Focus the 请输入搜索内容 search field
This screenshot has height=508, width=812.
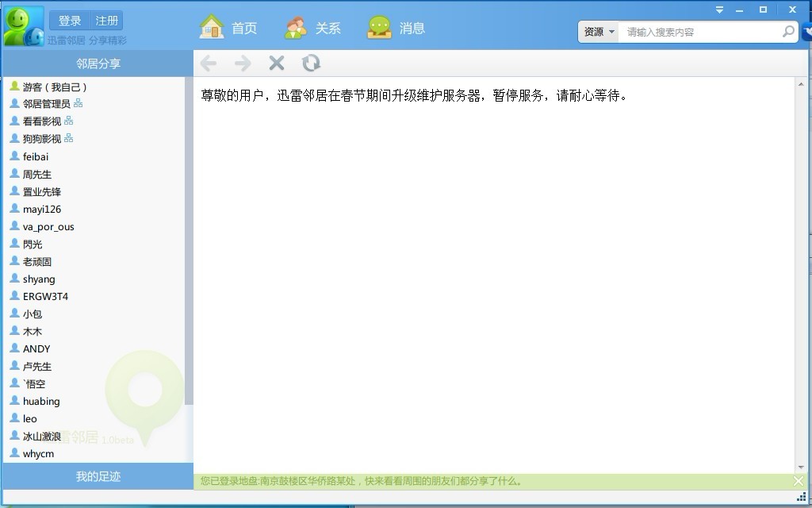[699, 32]
